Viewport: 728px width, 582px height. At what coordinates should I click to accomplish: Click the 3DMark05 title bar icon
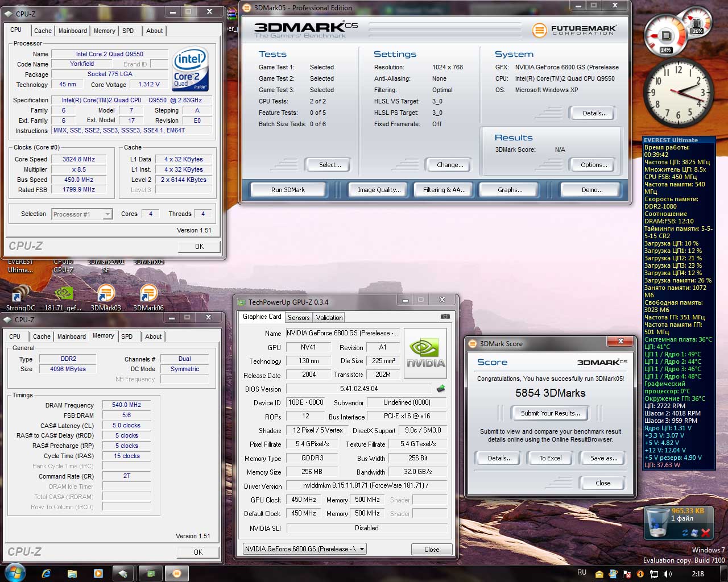246,8
